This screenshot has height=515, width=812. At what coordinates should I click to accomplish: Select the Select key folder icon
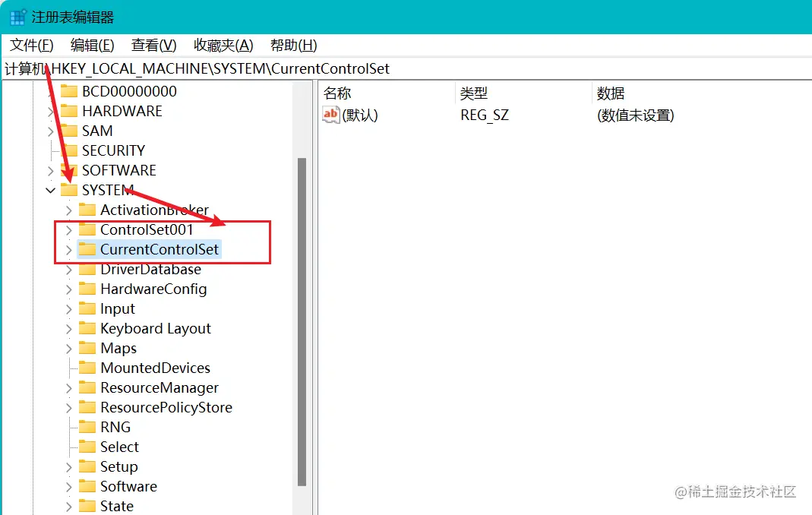click(x=87, y=447)
